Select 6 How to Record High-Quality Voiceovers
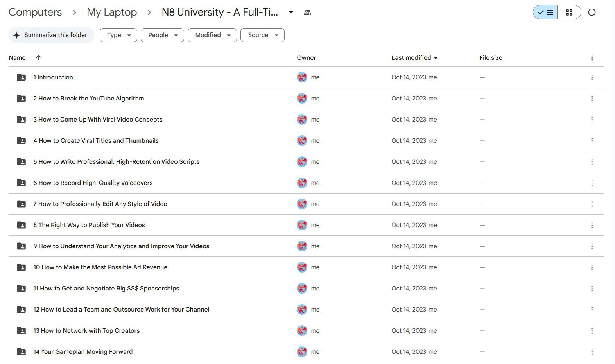 306,183
